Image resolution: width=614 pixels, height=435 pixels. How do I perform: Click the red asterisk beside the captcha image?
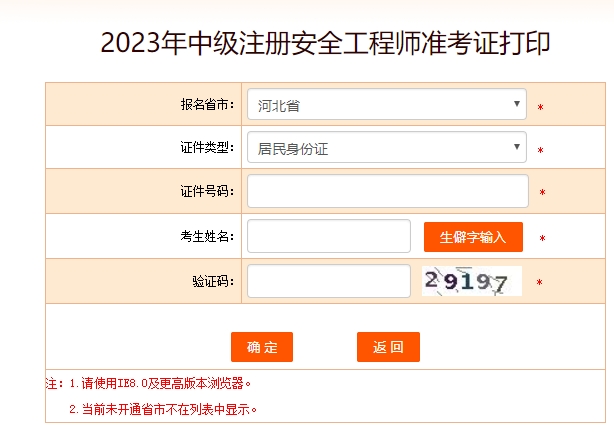coord(540,283)
